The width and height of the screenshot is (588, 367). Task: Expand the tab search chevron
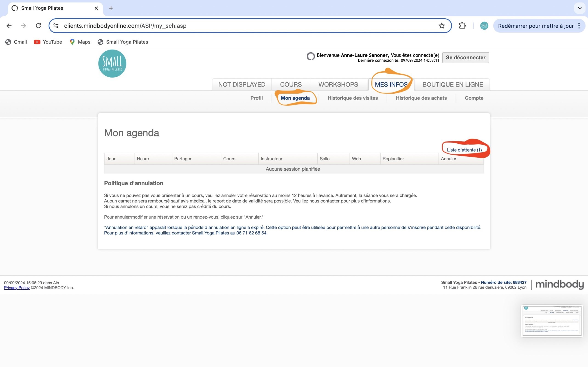pyautogui.click(x=580, y=8)
